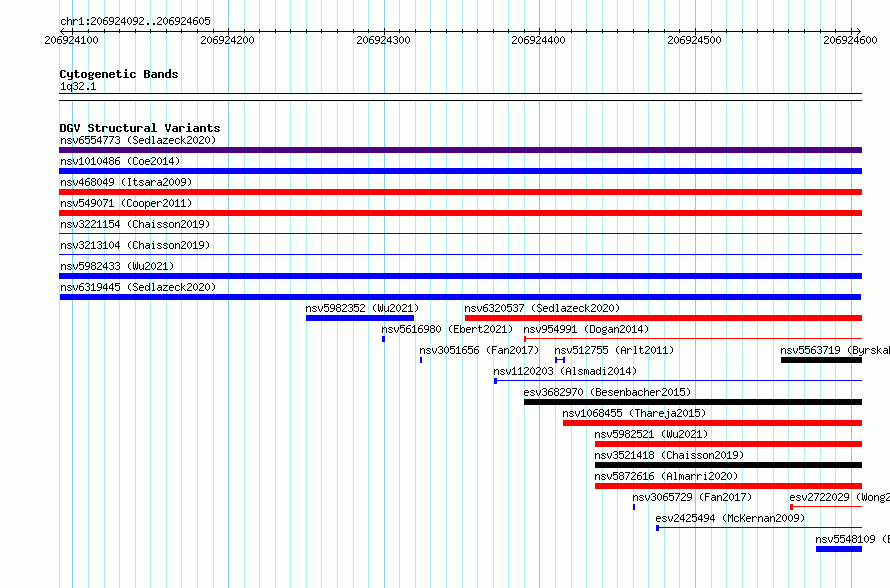890x588 pixels.
Task: Click the nsv3521418 (Chaisson2019) label
Action: coord(669,455)
